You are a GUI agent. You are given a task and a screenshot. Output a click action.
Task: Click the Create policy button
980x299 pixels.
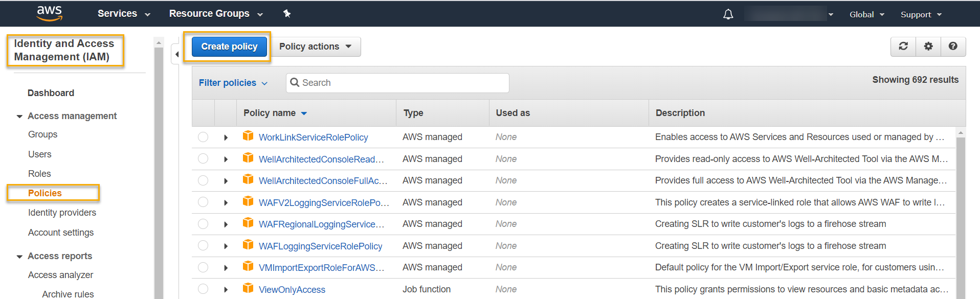point(229,47)
